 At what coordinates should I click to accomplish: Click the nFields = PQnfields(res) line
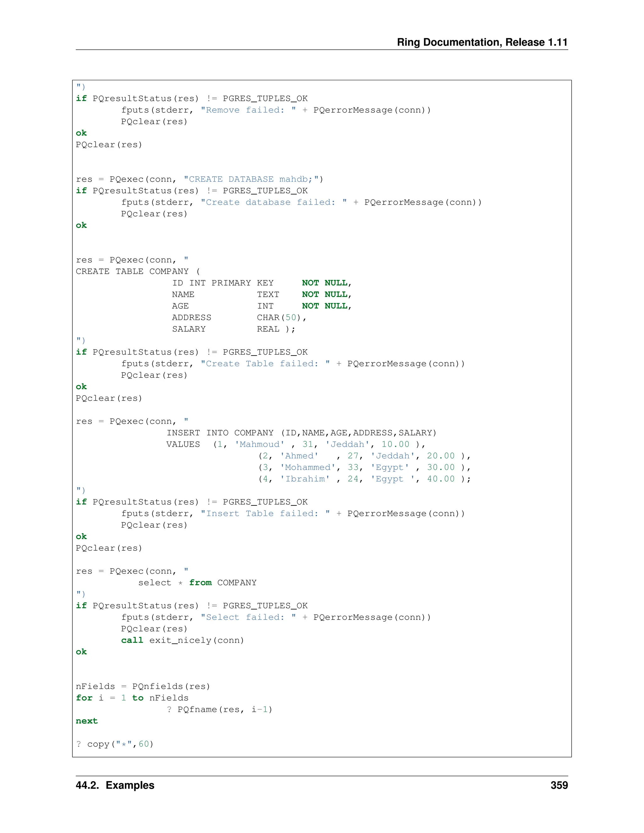click(143, 687)
